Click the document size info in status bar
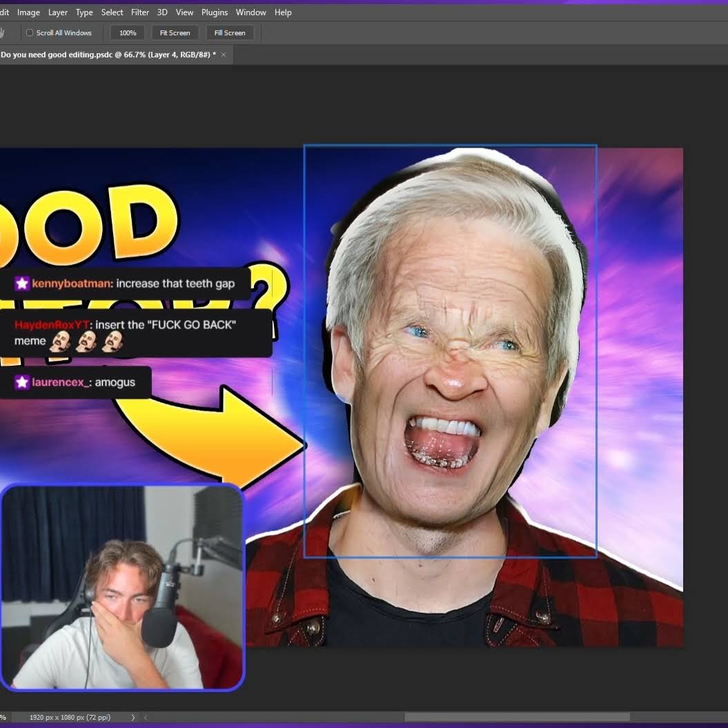728x728 pixels. tap(70, 718)
